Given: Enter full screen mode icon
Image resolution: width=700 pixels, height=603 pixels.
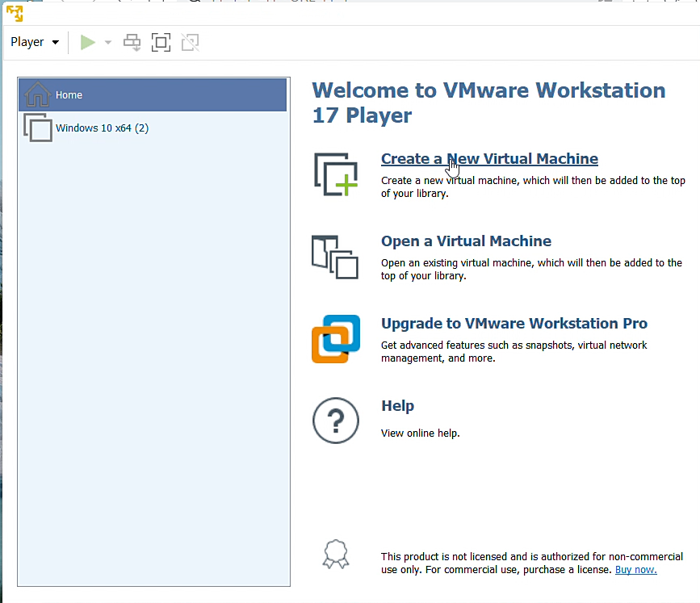Looking at the screenshot, I should (161, 43).
